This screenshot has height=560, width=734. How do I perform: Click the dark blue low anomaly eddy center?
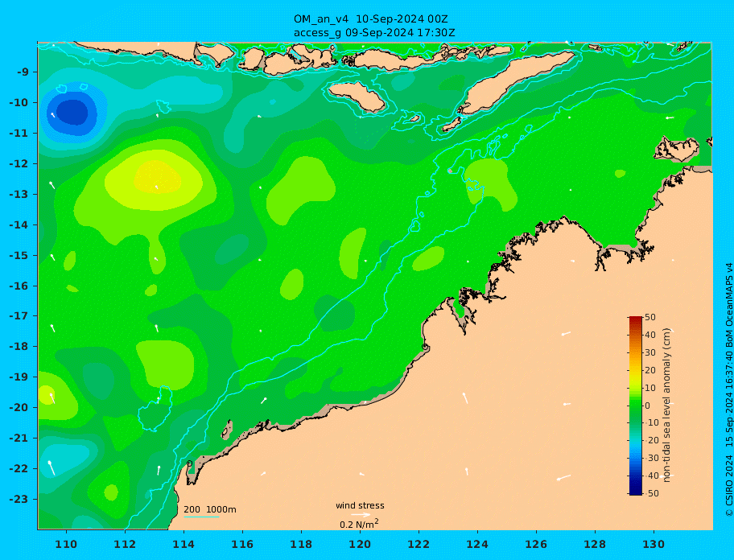[73, 113]
